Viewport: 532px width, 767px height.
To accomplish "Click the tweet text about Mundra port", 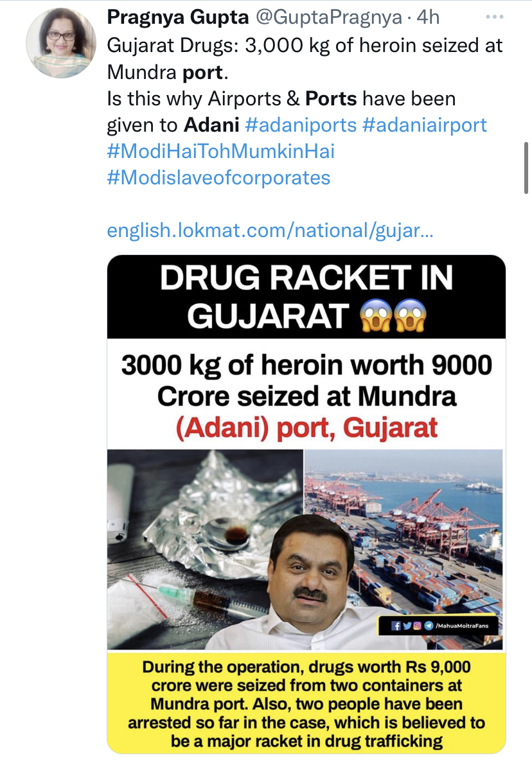I will click(305, 58).
